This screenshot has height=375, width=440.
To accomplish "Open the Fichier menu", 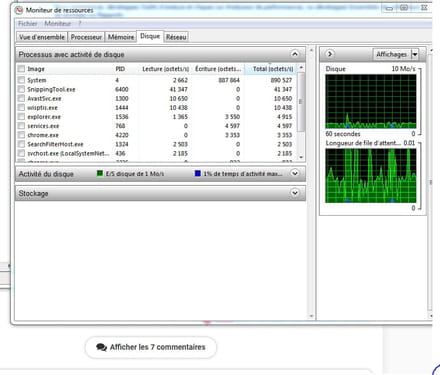I will pyautogui.click(x=28, y=24).
